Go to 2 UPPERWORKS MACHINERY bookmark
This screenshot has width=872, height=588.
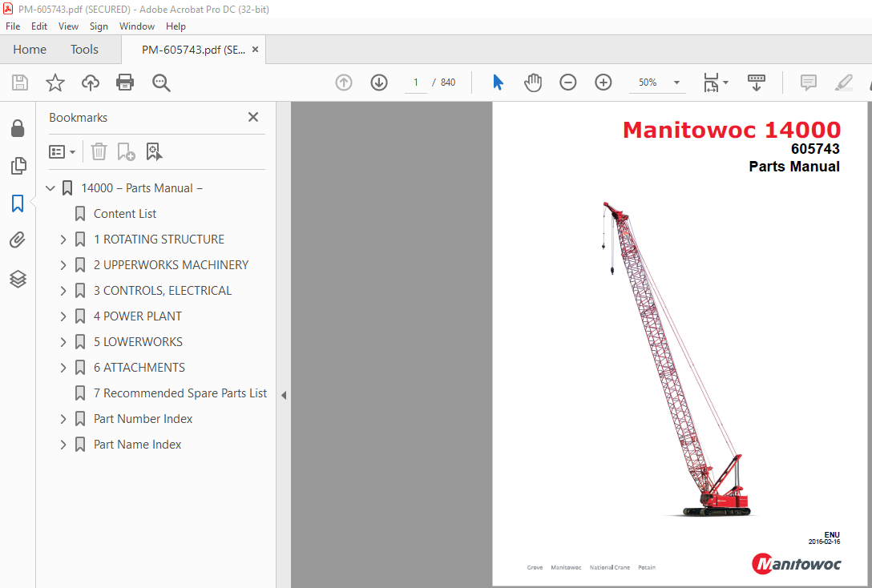point(172,265)
